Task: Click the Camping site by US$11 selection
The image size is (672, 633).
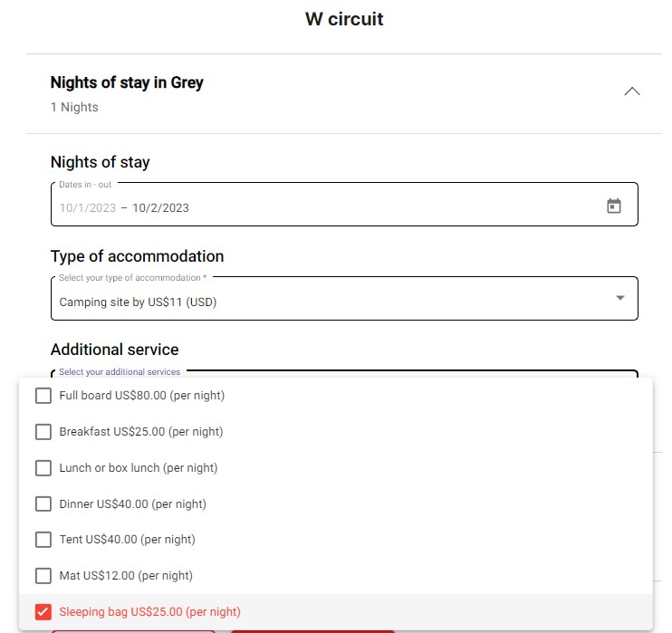Action: [138, 302]
